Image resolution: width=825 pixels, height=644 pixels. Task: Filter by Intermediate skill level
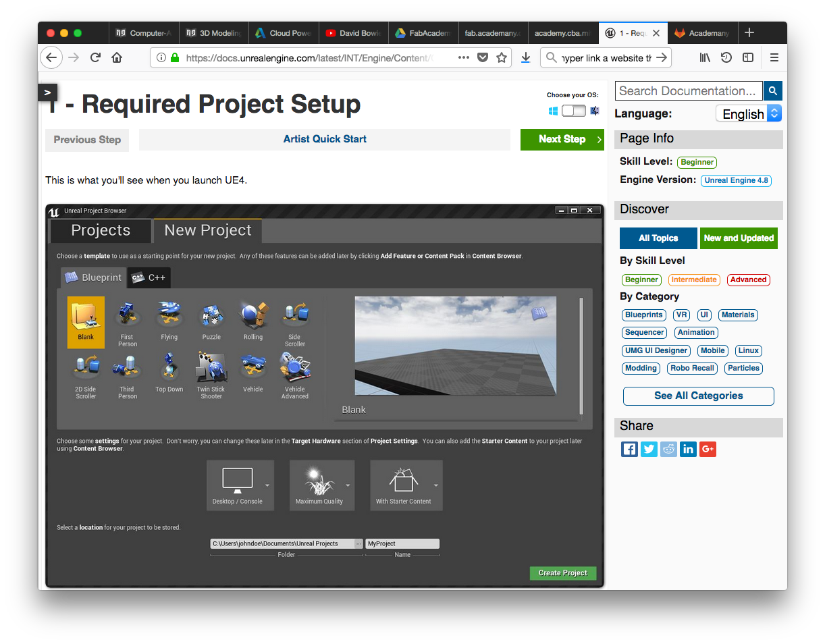(x=694, y=279)
